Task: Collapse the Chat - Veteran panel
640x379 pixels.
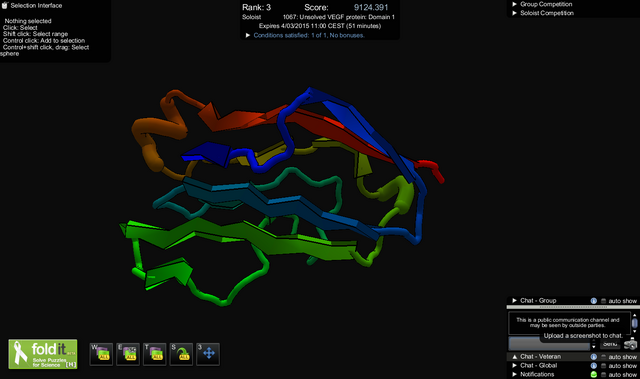Action: coord(514,357)
